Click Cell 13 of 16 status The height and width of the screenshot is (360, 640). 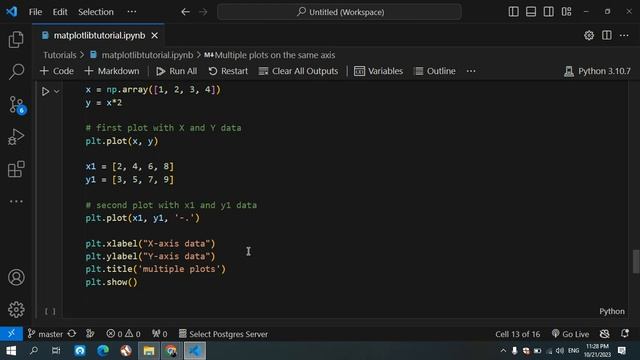(518, 334)
